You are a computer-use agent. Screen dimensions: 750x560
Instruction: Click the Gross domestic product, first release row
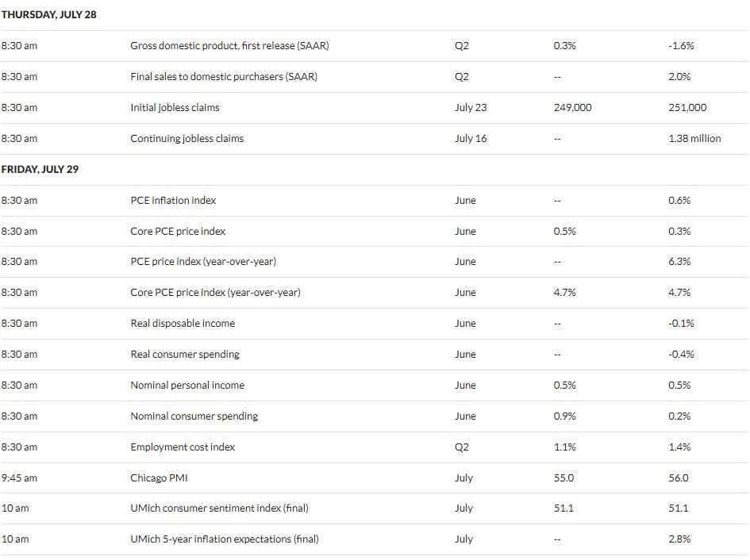tap(374, 46)
